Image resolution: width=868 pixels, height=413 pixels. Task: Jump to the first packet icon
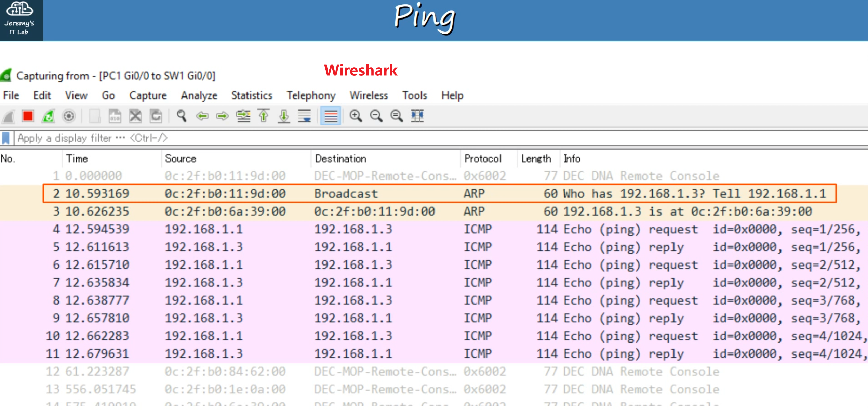coord(264,116)
